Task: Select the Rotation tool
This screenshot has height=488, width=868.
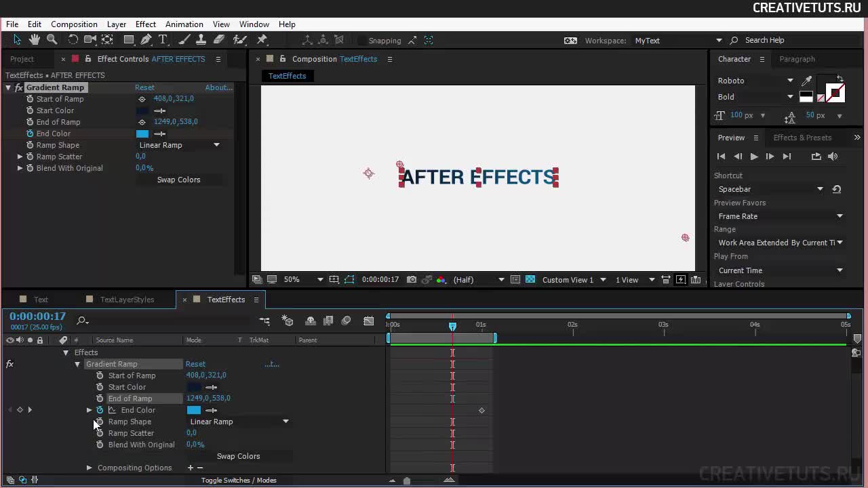Action: pos(73,40)
